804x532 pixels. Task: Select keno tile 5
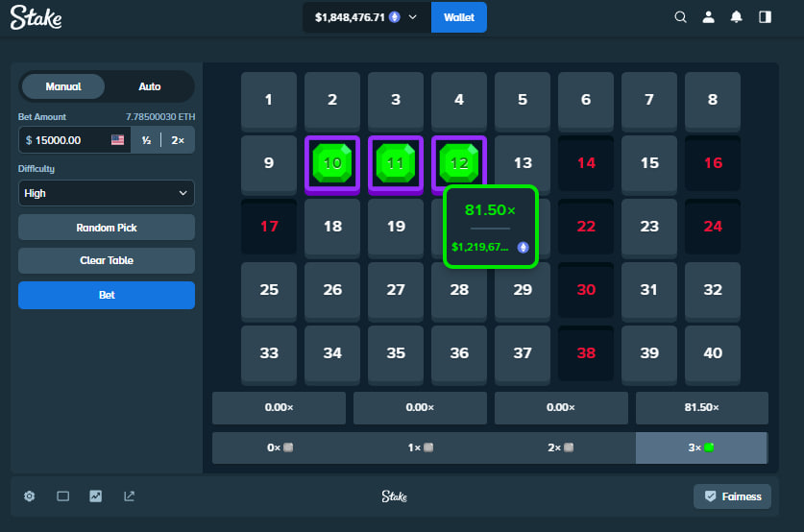point(523,100)
